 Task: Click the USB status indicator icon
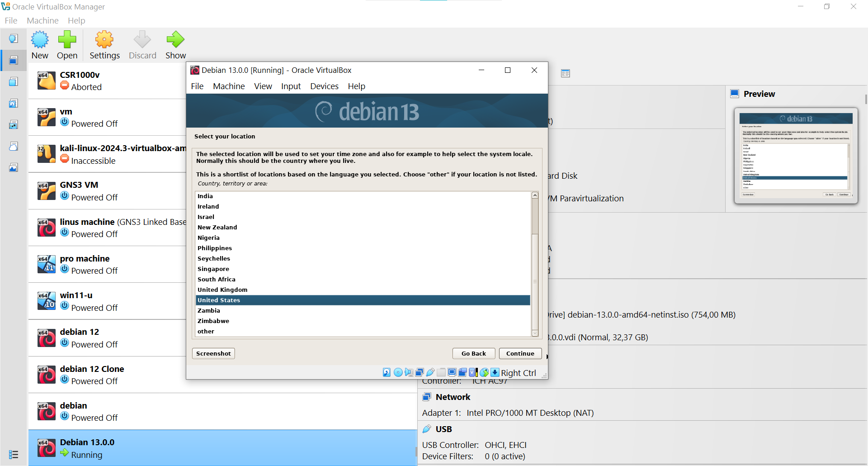click(430, 372)
